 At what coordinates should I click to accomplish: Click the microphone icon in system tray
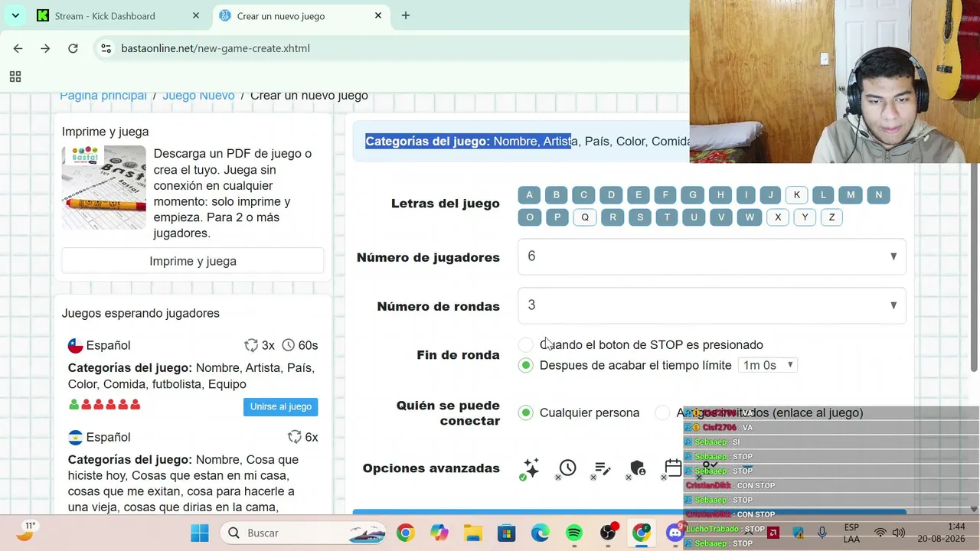click(x=822, y=533)
